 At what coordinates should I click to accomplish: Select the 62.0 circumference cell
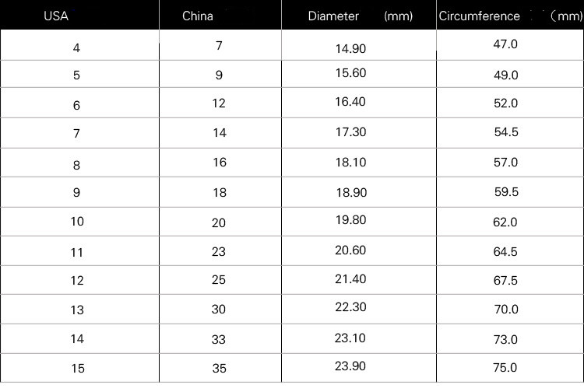pyautogui.click(x=505, y=222)
